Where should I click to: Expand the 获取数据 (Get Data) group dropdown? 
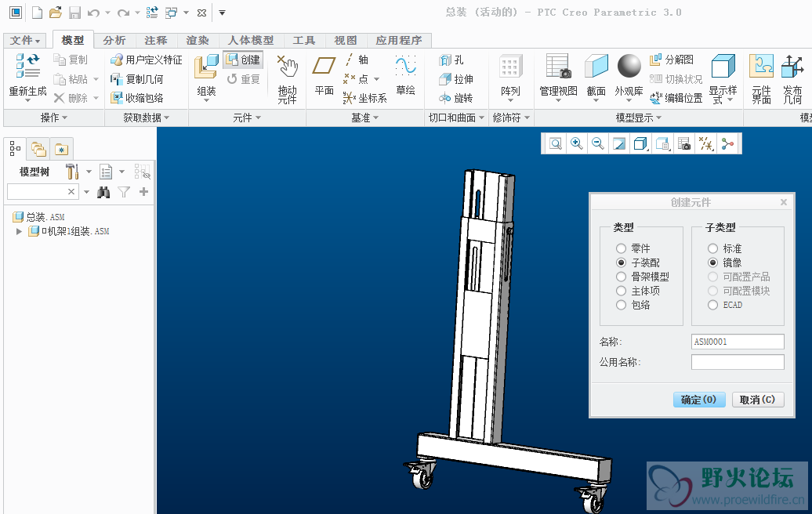pos(147,118)
